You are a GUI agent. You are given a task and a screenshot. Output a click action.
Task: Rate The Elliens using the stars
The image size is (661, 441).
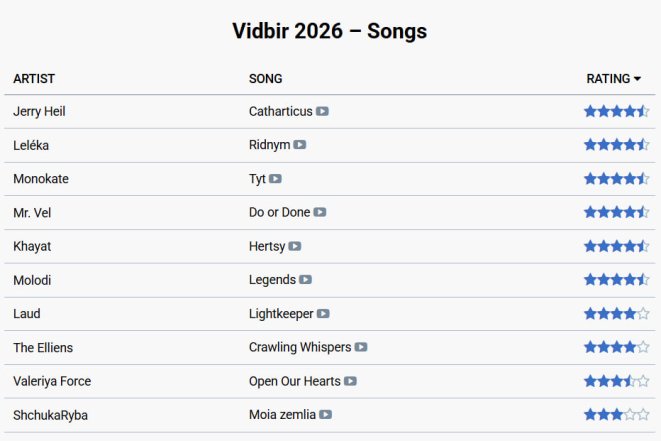616,348
